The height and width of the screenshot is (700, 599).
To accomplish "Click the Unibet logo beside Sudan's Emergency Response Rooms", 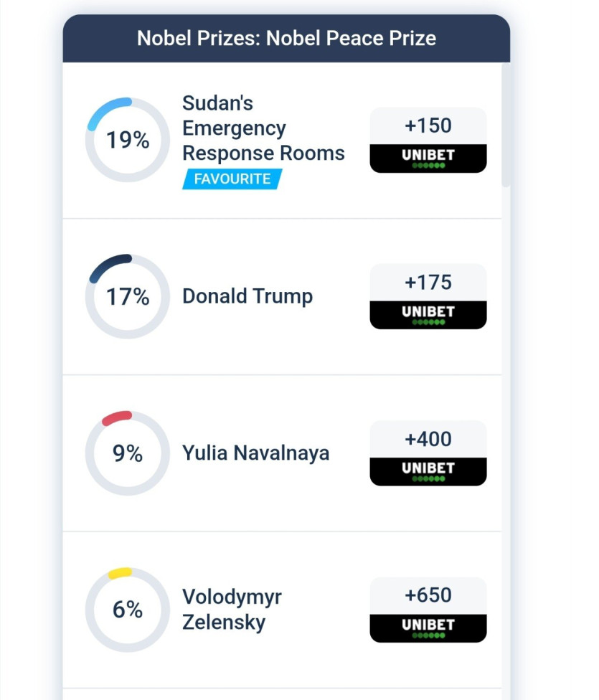I will click(x=428, y=158).
